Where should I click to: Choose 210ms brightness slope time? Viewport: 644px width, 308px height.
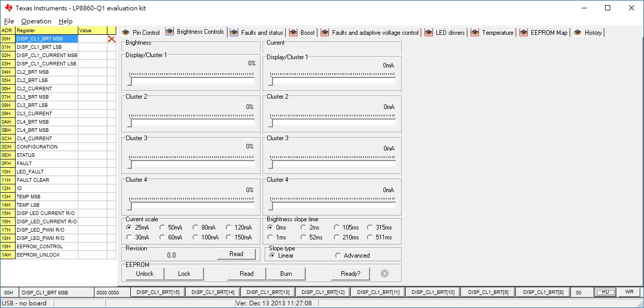click(347, 237)
